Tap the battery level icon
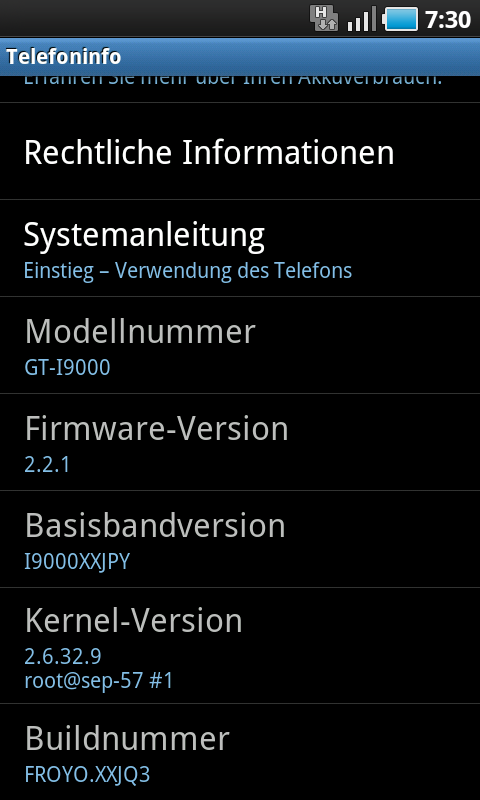Screen dimensions: 480x800 (400, 19)
